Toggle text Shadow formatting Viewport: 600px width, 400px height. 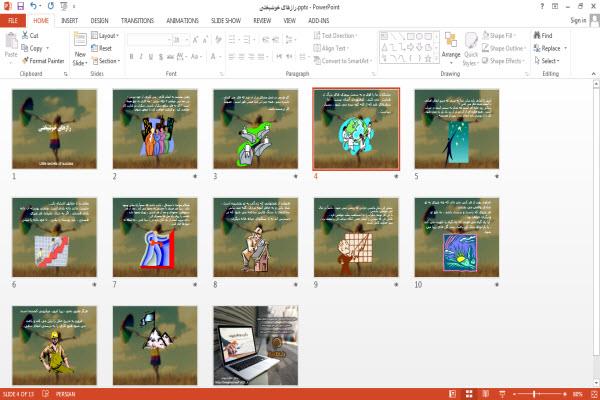click(160, 57)
